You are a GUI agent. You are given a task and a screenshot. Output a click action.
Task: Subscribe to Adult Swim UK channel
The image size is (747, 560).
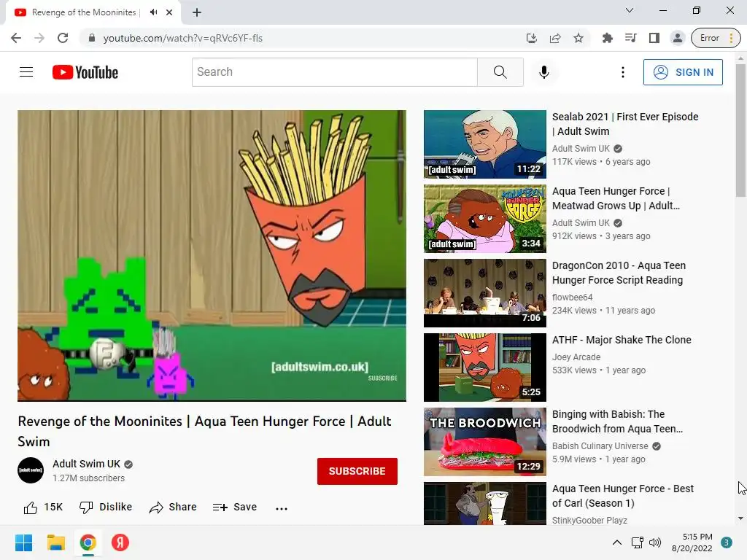(x=357, y=471)
